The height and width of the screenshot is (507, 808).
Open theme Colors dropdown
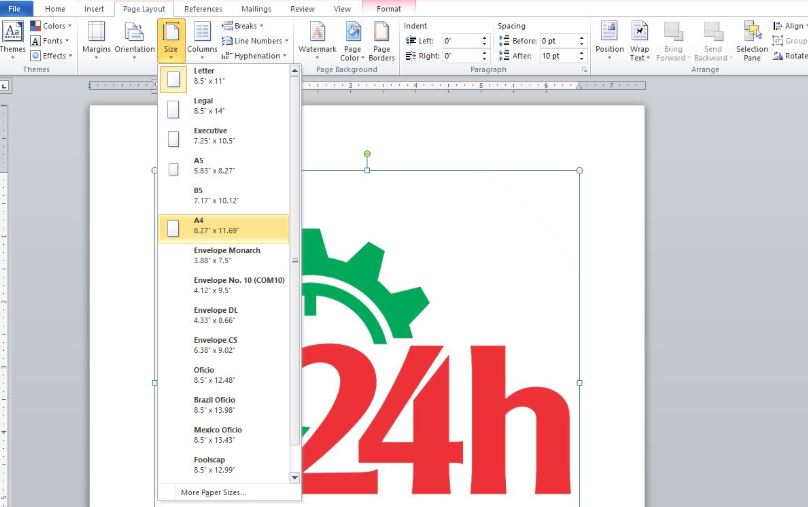tap(51, 26)
